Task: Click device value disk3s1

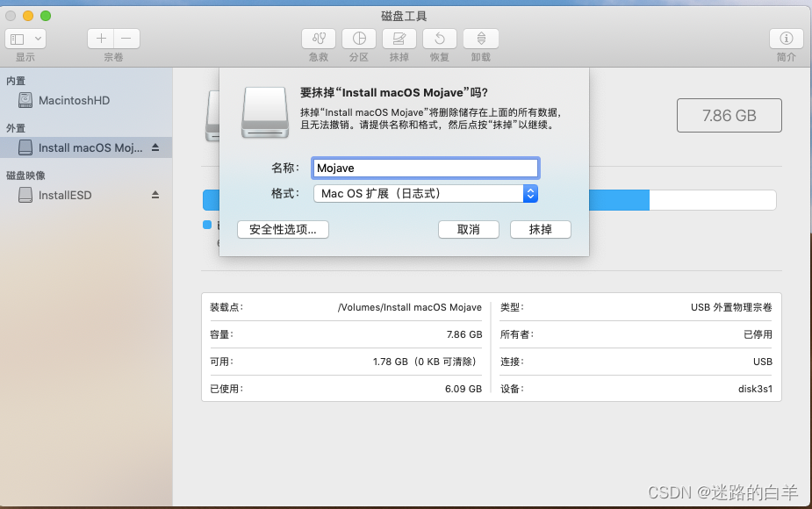Action: [x=755, y=389]
